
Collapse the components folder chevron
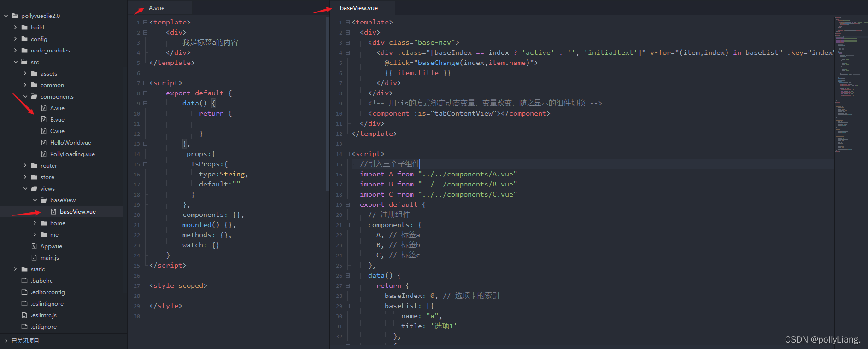pos(25,96)
